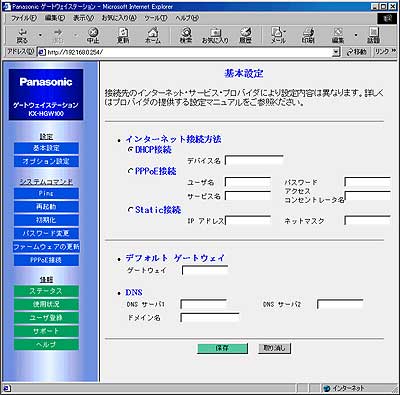
Task: Select the DHCP接続 radio button
Action: click(131, 149)
